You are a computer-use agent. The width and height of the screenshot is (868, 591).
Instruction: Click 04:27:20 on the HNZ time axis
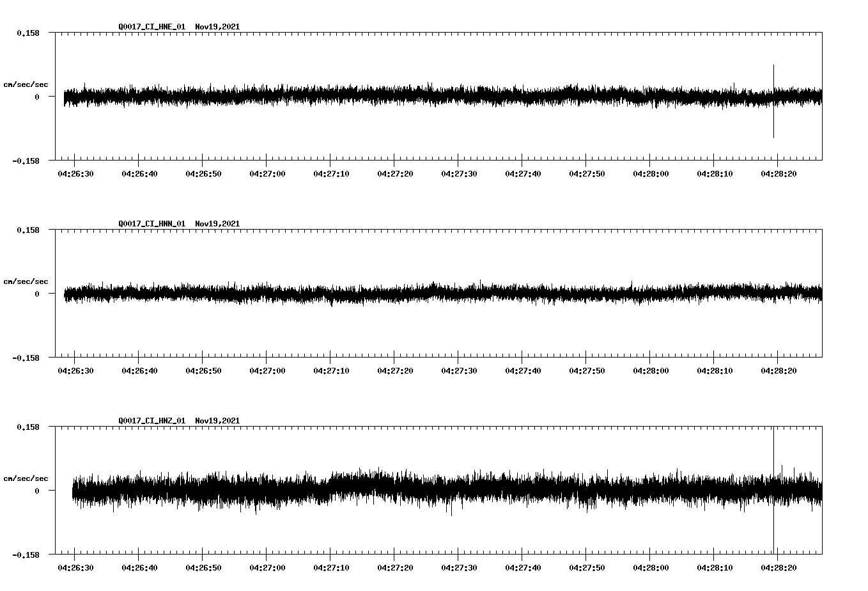(395, 567)
